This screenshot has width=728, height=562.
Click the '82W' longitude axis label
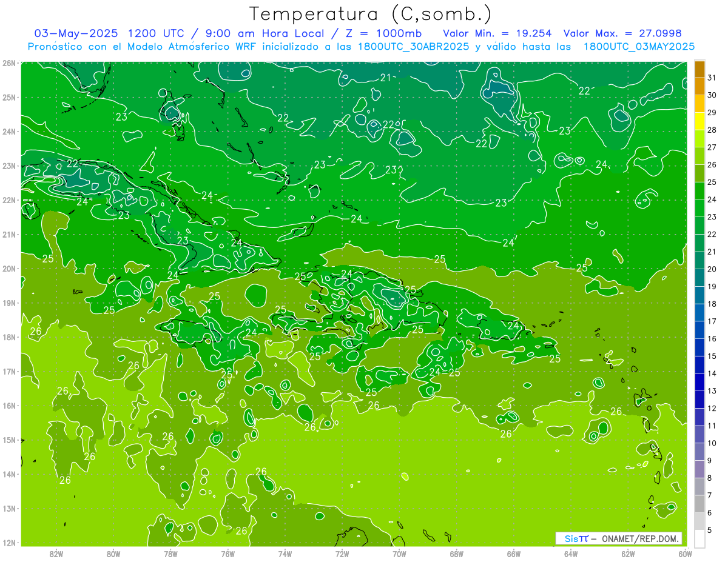[56, 554]
